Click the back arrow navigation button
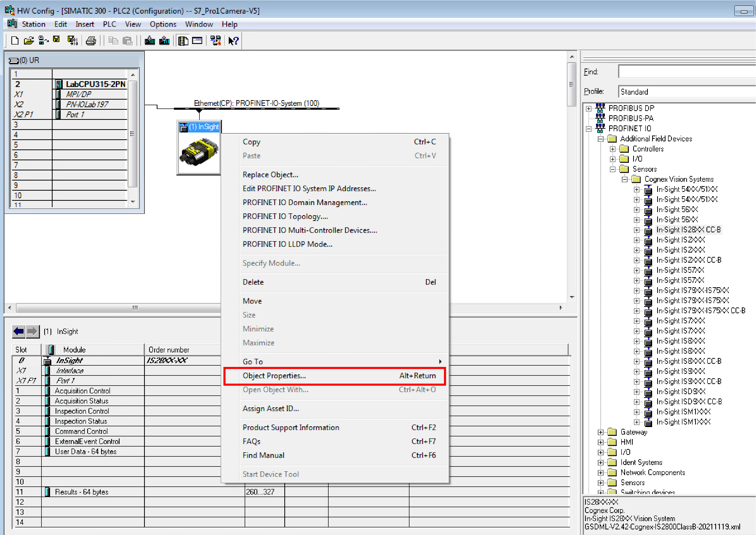 click(19, 331)
